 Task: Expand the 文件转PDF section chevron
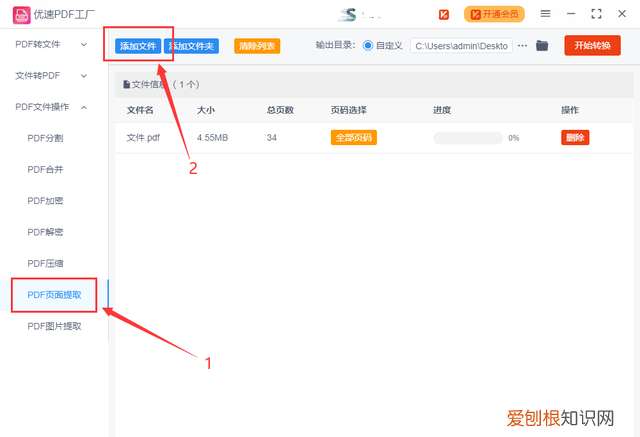pyautogui.click(x=84, y=76)
